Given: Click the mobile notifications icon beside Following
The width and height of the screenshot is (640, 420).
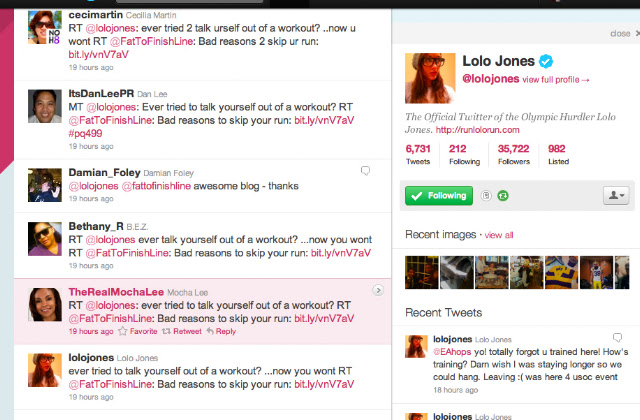Looking at the screenshot, I should pyautogui.click(x=486, y=196).
